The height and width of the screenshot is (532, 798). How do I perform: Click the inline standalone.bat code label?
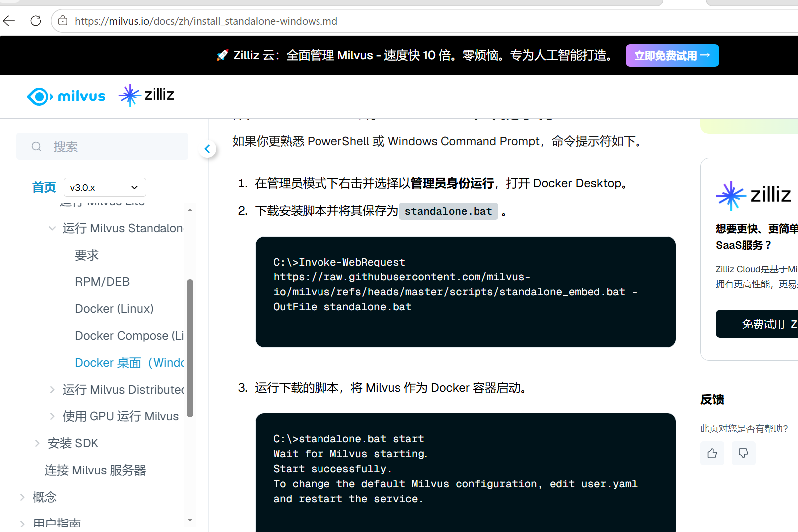[x=448, y=211]
